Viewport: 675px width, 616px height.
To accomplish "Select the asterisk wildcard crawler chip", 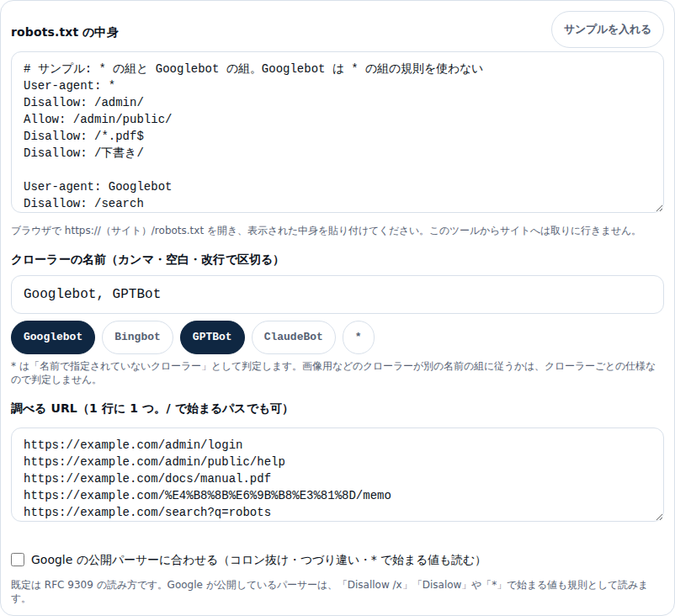I will 359,337.
